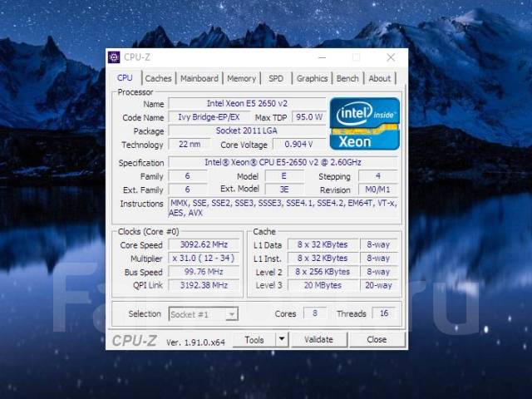
Task: Click the Level 3 size 20 MBytes
Action: [323, 285]
